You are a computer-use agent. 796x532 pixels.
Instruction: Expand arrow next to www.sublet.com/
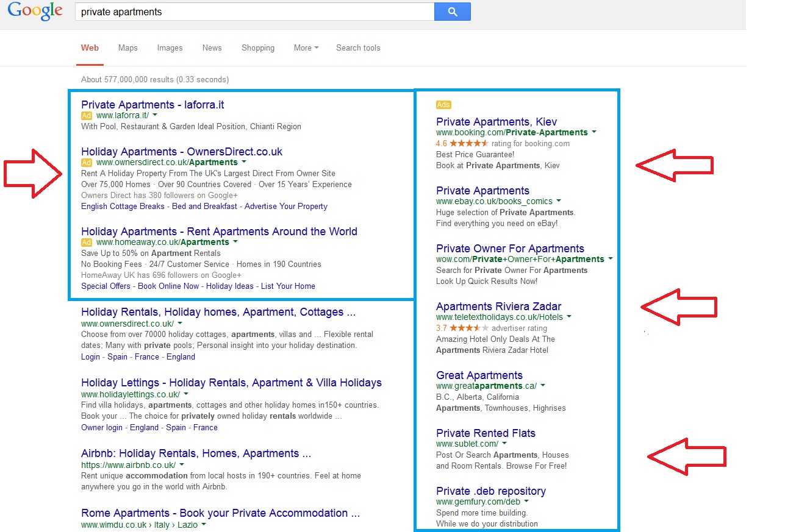coord(504,443)
